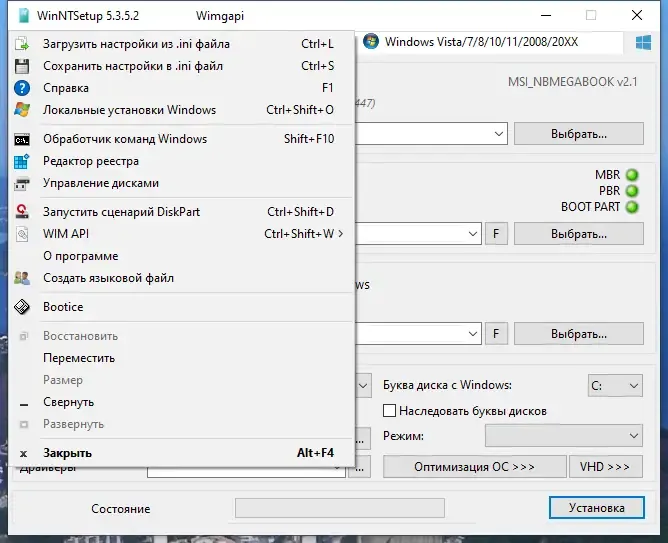Click the create language file people icon
The image size is (668, 543).
pyautogui.click(x=22, y=278)
